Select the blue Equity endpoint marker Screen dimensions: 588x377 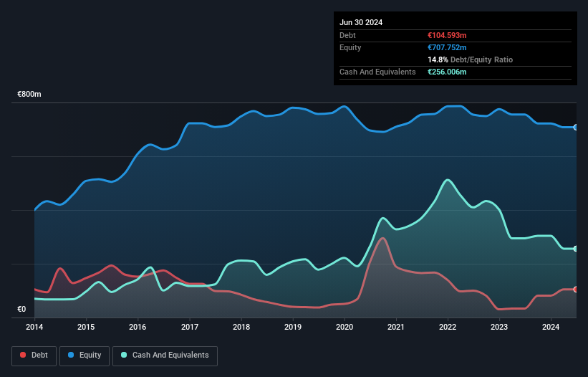click(576, 128)
